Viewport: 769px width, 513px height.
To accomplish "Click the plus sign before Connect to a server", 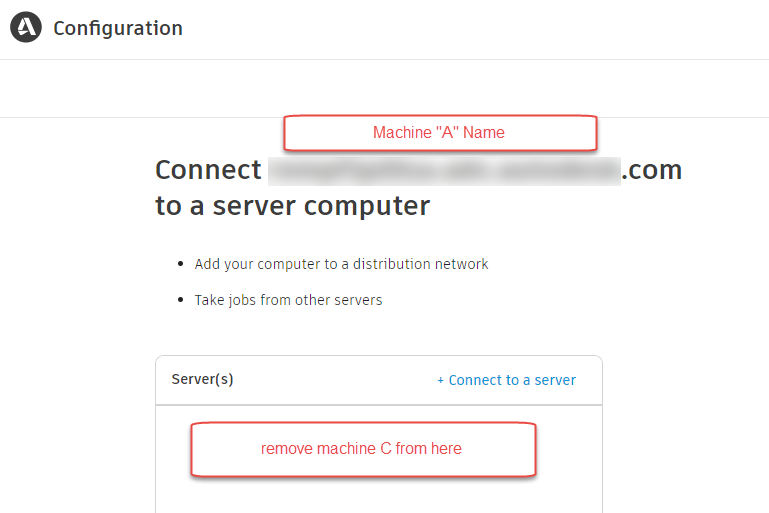I will click(x=440, y=380).
